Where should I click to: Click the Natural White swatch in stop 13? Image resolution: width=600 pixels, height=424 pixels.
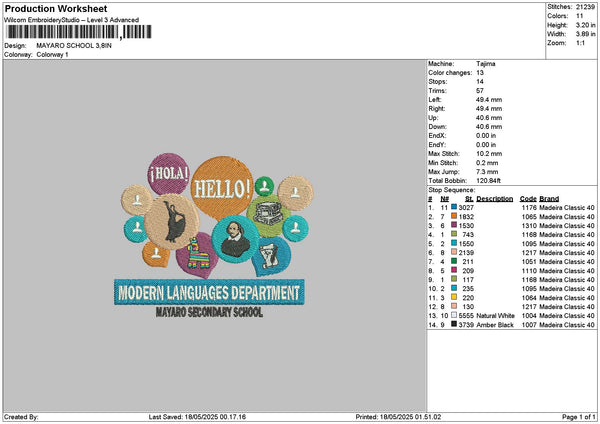(x=454, y=315)
